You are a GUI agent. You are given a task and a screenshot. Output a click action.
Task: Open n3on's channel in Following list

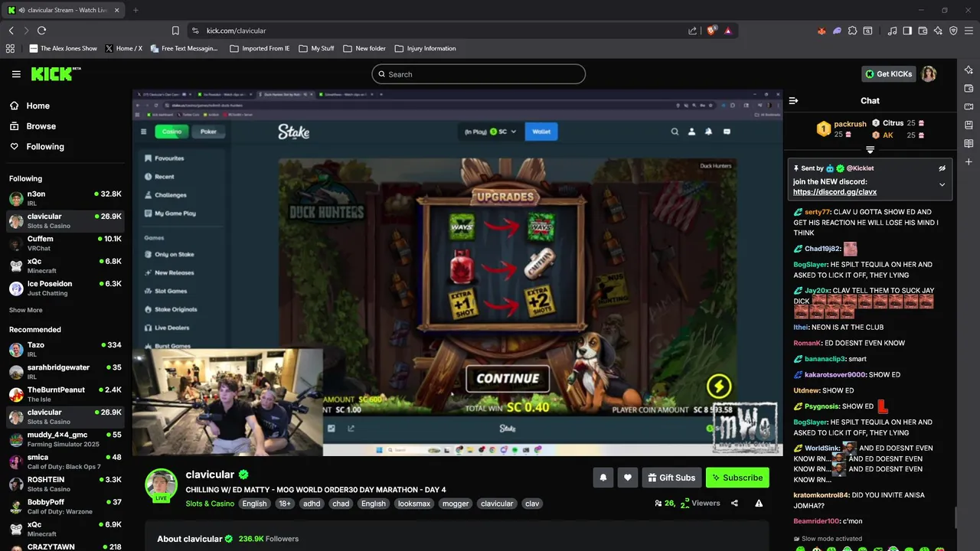point(65,198)
